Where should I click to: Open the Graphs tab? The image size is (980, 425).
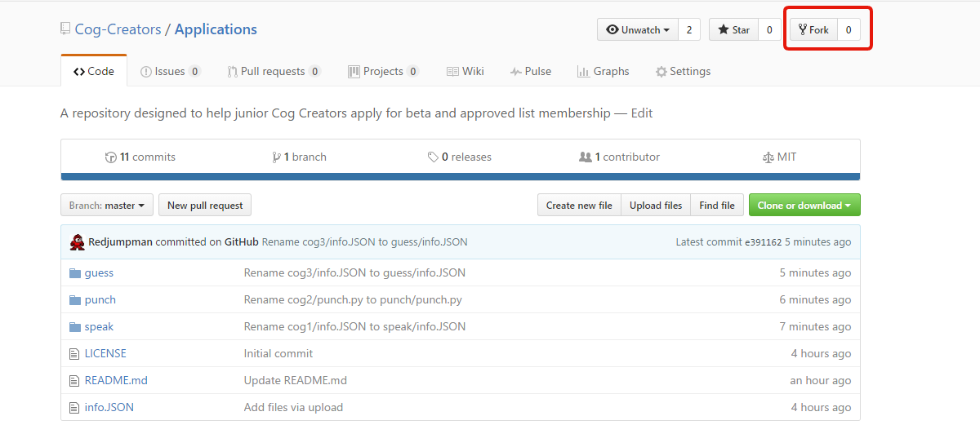[603, 71]
